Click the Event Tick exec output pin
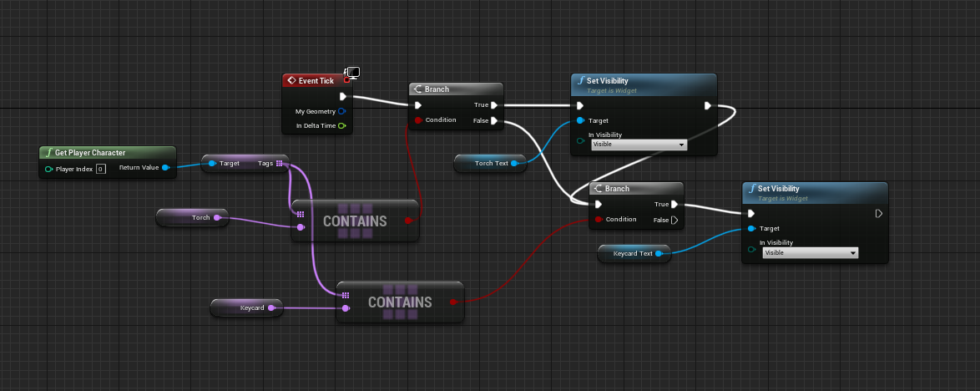This screenshot has width=980, height=391. 342,96
